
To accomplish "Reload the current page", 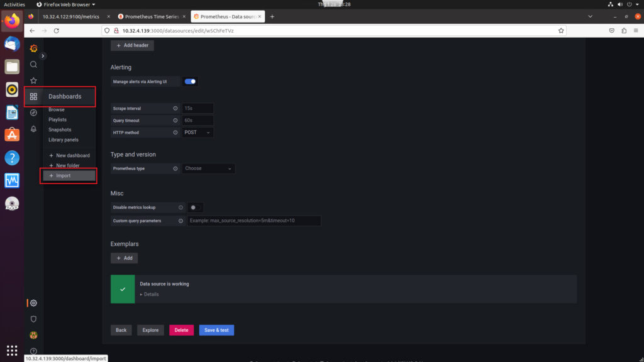I will click(56, 31).
